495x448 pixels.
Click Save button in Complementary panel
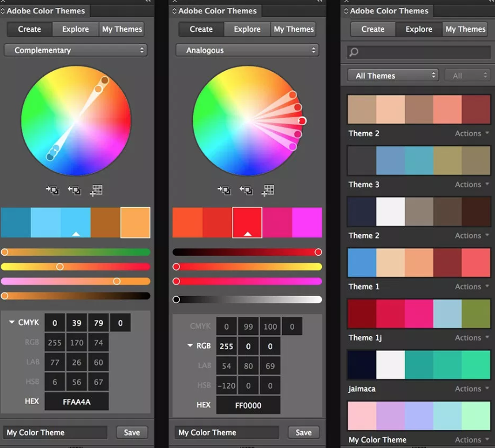[x=132, y=432]
